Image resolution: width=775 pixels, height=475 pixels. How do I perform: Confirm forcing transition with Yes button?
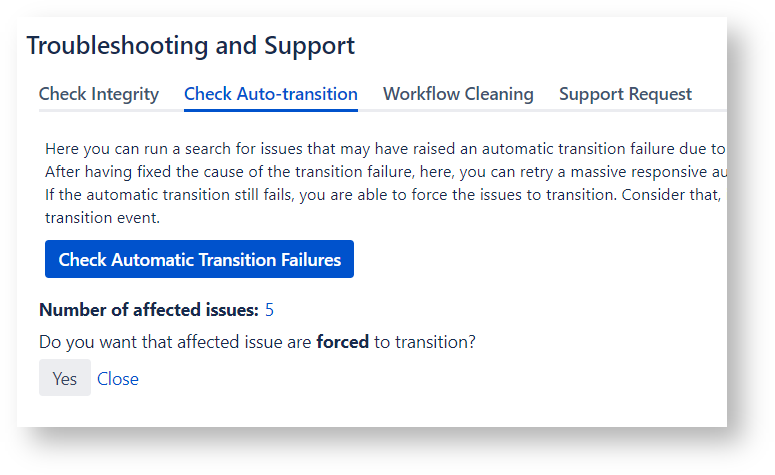(x=65, y=379)
